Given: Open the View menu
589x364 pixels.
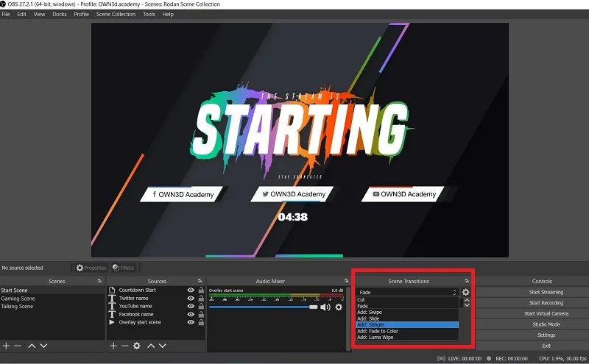Looking at the screenshot, I should click(x=39, y=14).
